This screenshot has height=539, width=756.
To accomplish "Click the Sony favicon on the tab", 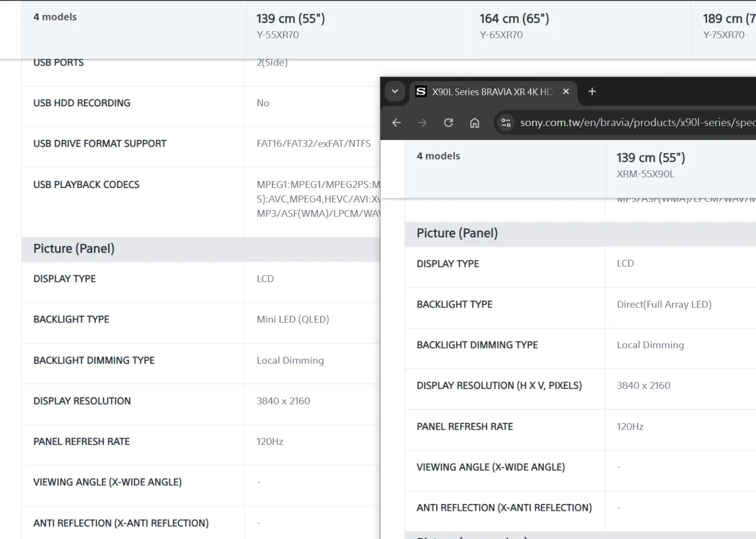I will [x=421, y=91].
